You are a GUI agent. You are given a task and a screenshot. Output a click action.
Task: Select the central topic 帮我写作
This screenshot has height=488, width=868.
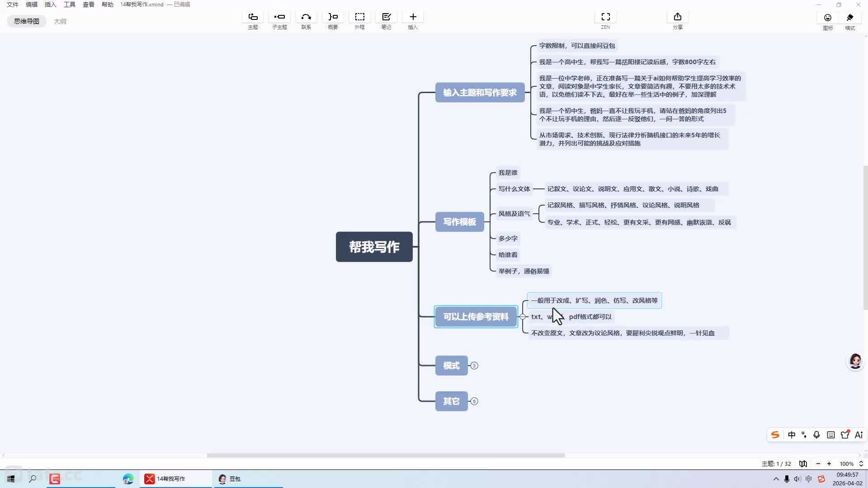[x=374, y=247]
